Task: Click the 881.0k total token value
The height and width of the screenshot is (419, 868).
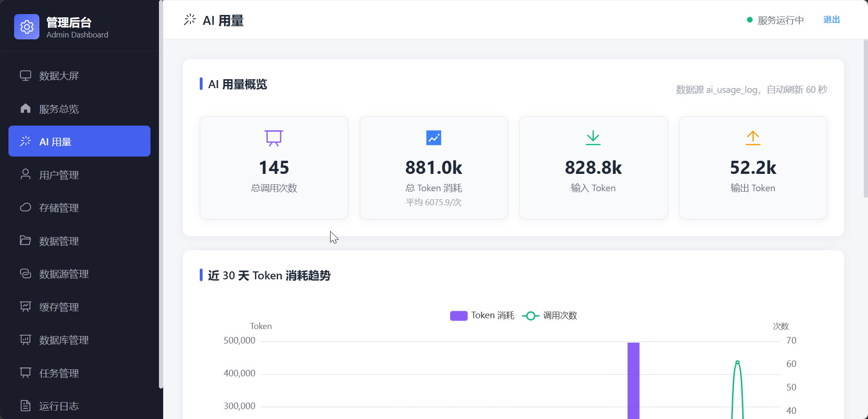Action: click(434, 167)
